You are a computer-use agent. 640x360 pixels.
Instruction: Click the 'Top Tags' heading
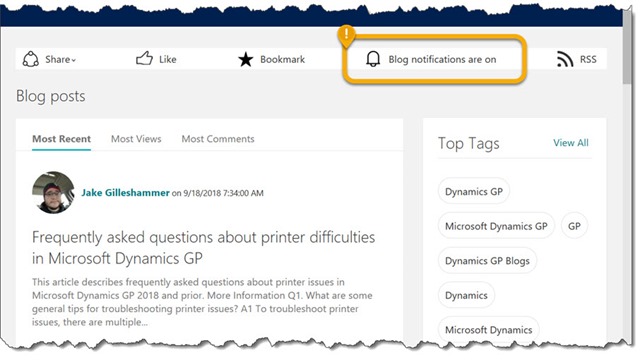[x=469, y=143]
